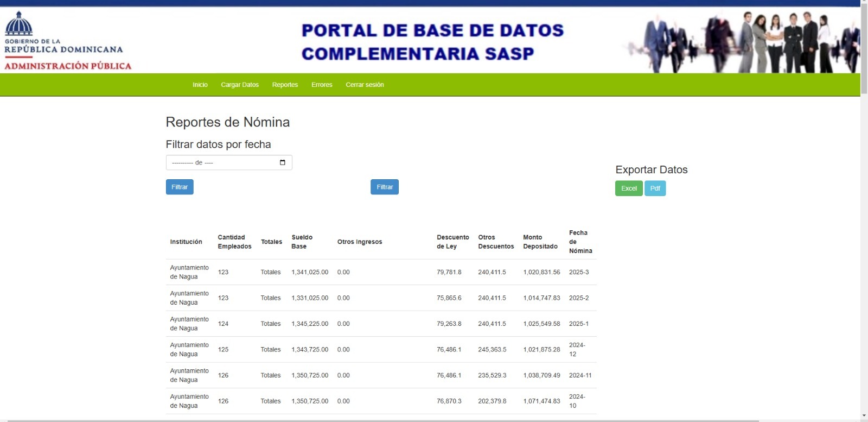
Task: Click the month and year date input field
Action: 222,162
